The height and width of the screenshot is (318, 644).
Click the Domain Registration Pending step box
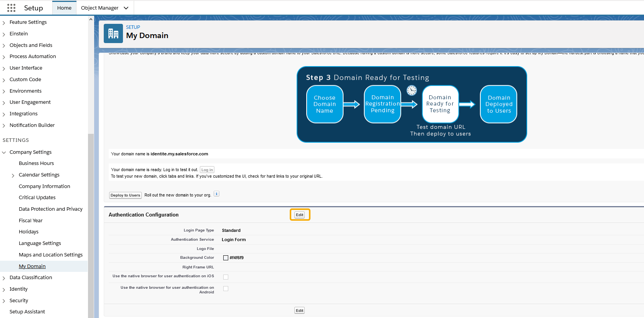382,104
